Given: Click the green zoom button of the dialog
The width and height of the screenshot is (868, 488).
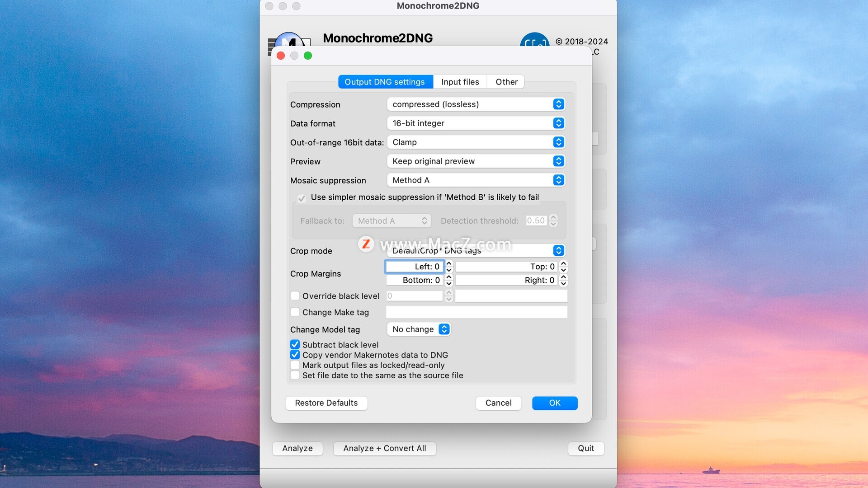Looking at the screenshot, I should click(x=308, y=56).
